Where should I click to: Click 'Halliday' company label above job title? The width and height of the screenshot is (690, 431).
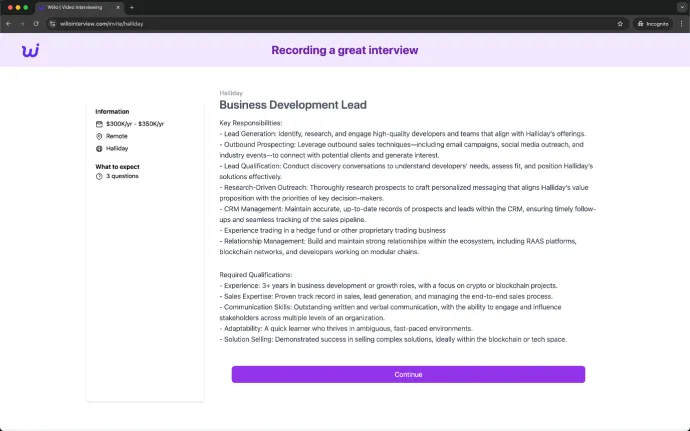tap(231, 93)
